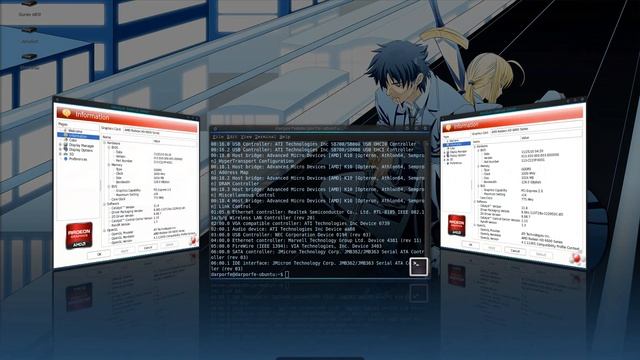Collapse the Memory group in left window list
The image size is (640, 360).
(x=109, y=165)
